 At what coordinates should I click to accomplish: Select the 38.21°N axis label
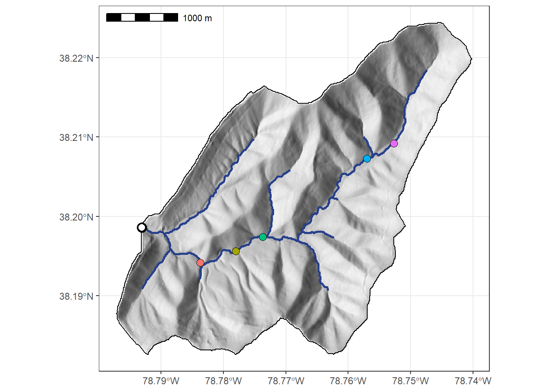click(x=76, y=137)
